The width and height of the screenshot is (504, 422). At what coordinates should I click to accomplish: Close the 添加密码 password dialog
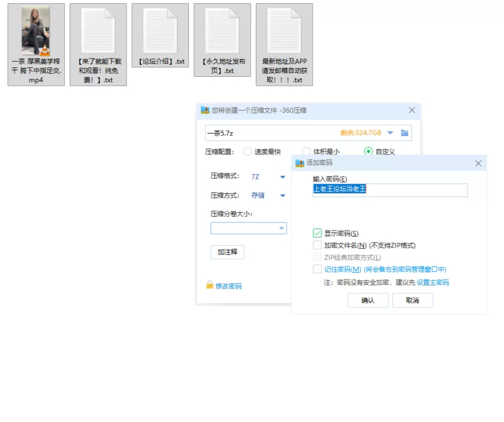pyautogui.click(x=478, y=163)
